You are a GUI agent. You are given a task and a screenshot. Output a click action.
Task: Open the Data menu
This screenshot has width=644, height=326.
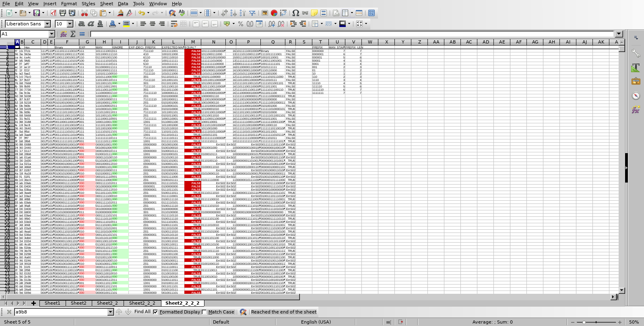(x=123, y=4)
